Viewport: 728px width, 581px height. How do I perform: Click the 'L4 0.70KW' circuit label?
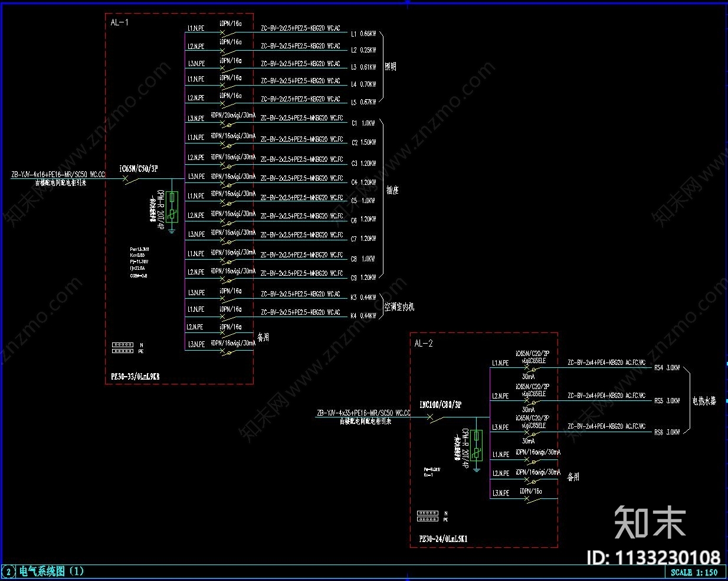pyautogui.click(x=363, y=84)
